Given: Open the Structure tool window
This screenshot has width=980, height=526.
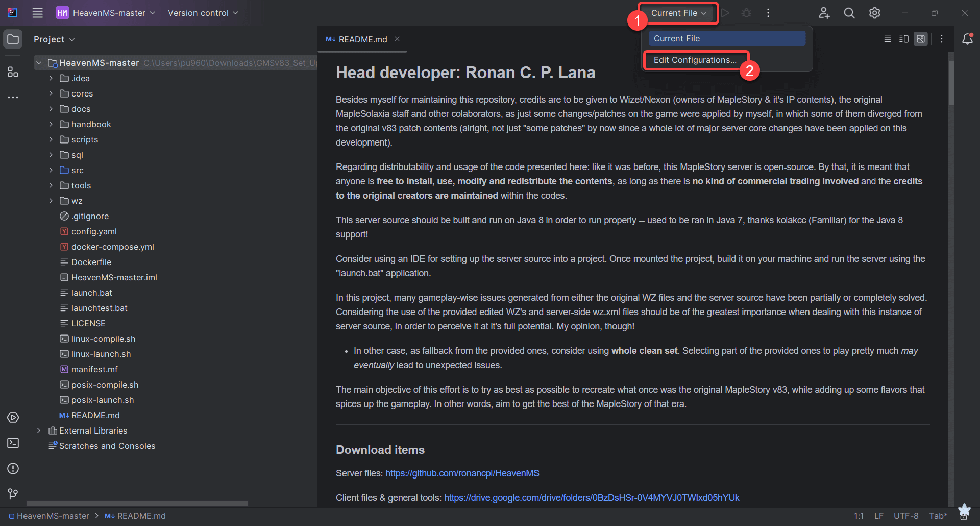Looking at the screenshot, I should 13,72.
